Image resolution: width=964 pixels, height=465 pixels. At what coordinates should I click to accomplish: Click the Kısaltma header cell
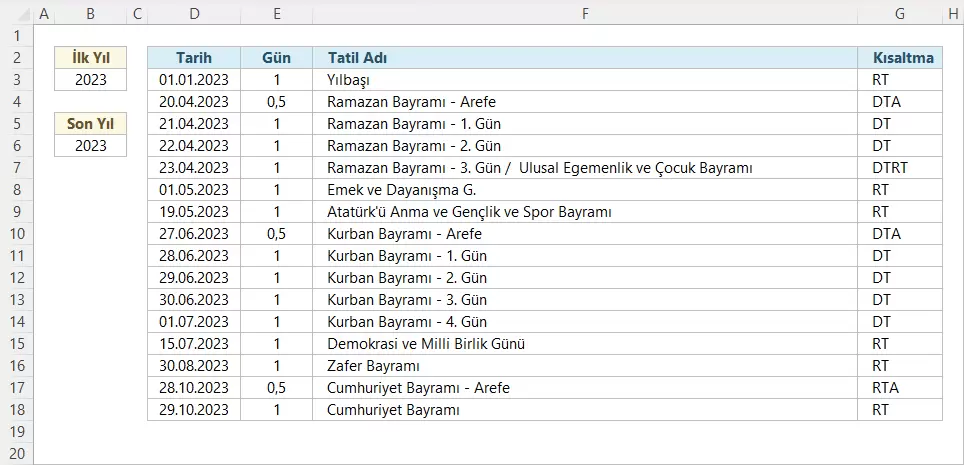point(900,58)
